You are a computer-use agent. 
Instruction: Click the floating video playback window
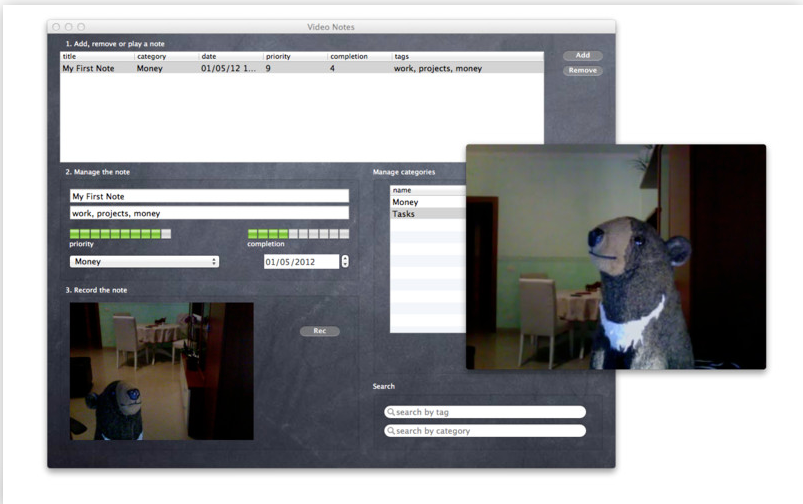(x=616, y=257)
